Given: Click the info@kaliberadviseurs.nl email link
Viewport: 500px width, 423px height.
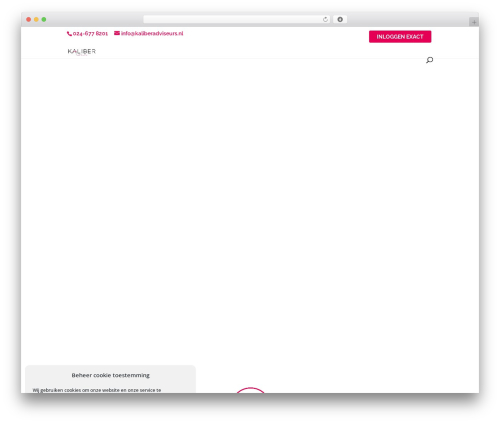Looking at the screenshot, I should [152, 33].
